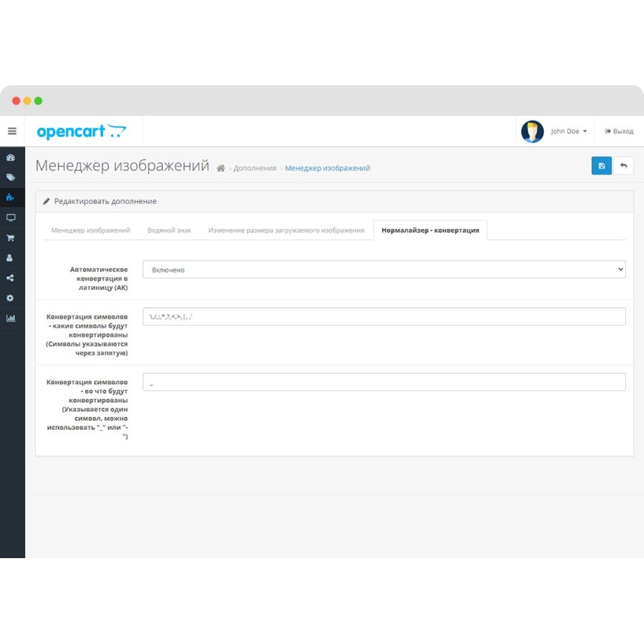Focus the replacement character input field

coord(384,382)
